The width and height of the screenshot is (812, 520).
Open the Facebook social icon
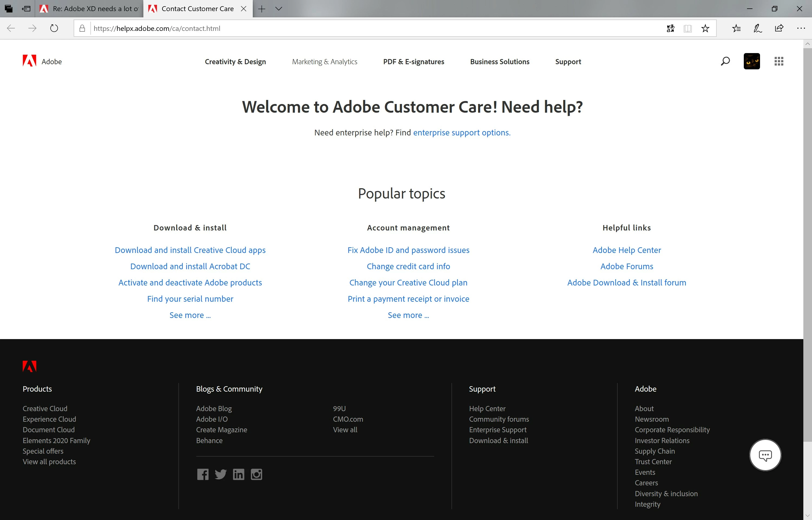pyautogui.click(x=203, y=474)
